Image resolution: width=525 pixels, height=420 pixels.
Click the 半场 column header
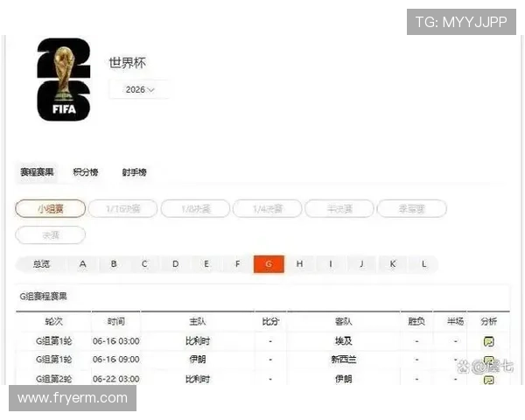455,321
